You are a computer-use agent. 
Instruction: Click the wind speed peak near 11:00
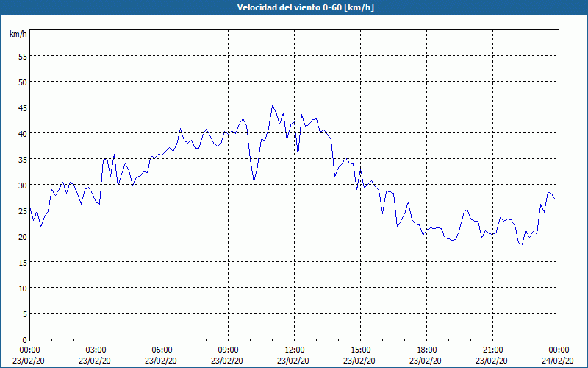coord(273,106)
